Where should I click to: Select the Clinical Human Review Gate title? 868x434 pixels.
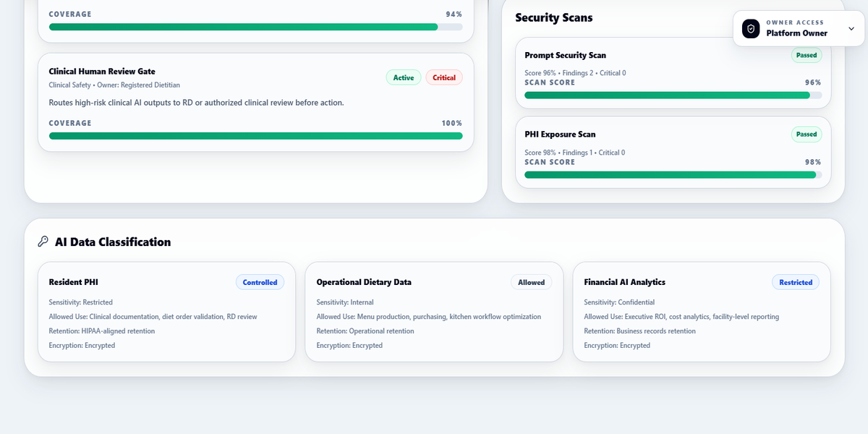pos(102,72)
